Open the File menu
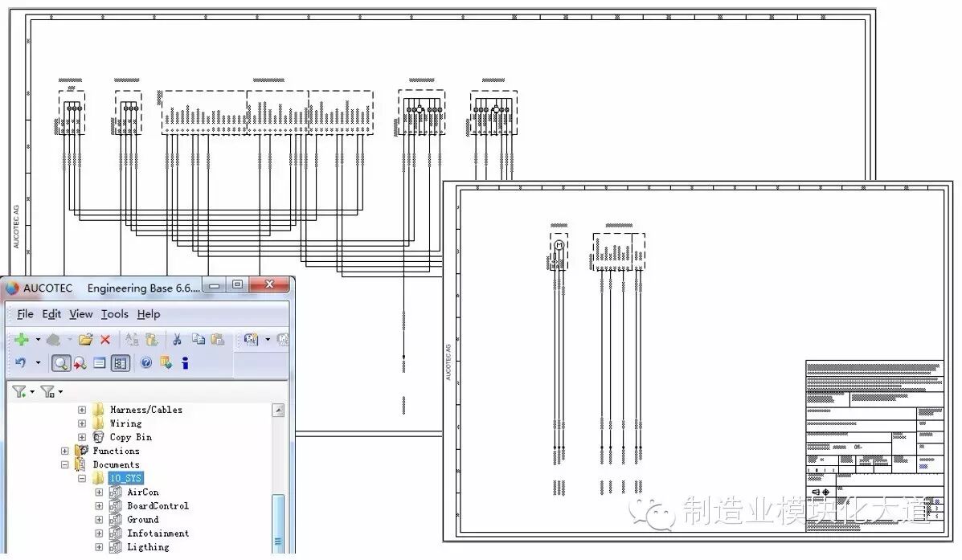This screenshot has height=560, width=962. (25, 314)
